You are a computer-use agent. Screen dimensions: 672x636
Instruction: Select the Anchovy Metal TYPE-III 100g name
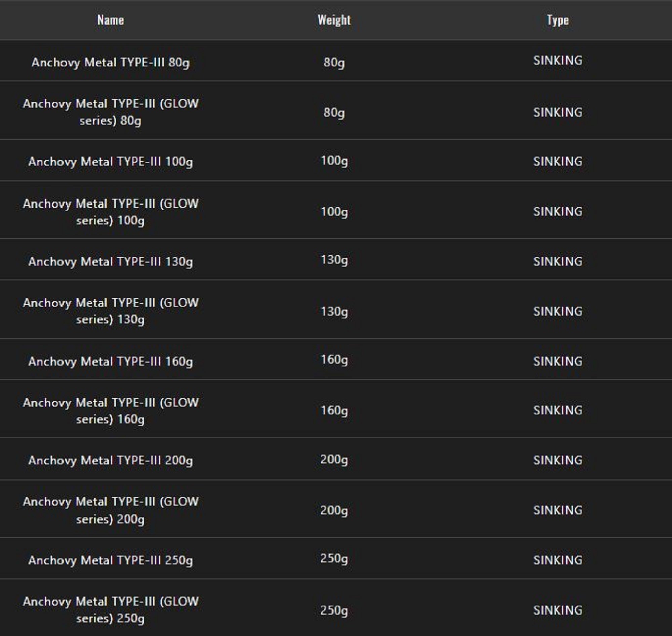pos(111,162)
